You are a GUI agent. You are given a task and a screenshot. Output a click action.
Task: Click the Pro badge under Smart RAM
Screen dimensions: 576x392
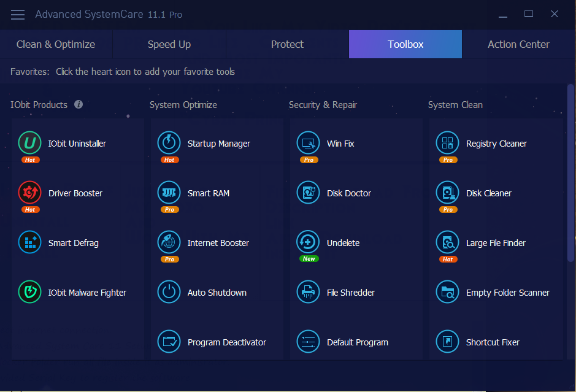169,209
